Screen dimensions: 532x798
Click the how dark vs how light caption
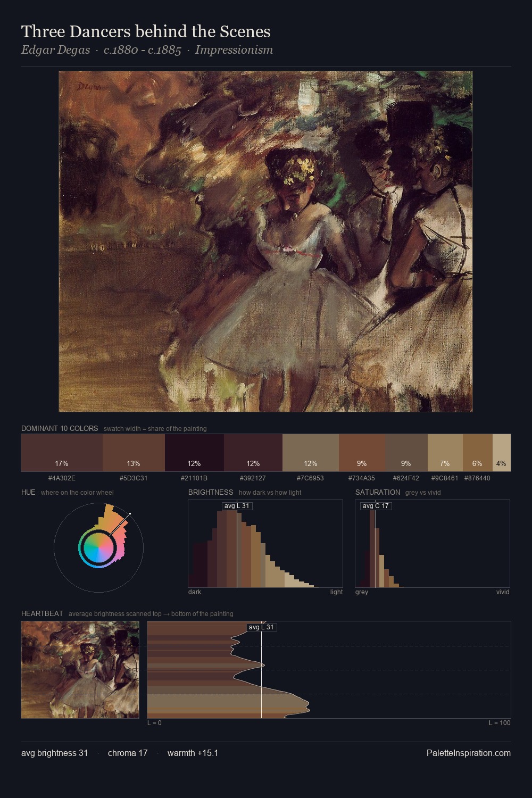[x=270, y=493]
